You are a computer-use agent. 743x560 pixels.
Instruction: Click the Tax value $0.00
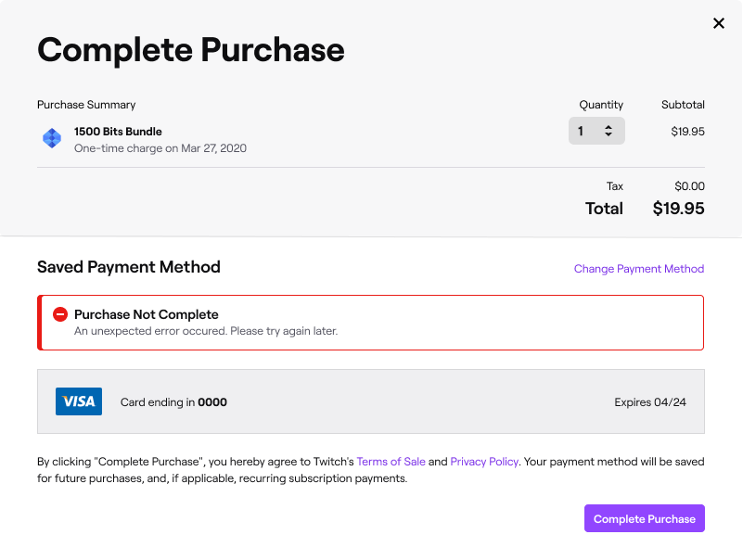689,186
